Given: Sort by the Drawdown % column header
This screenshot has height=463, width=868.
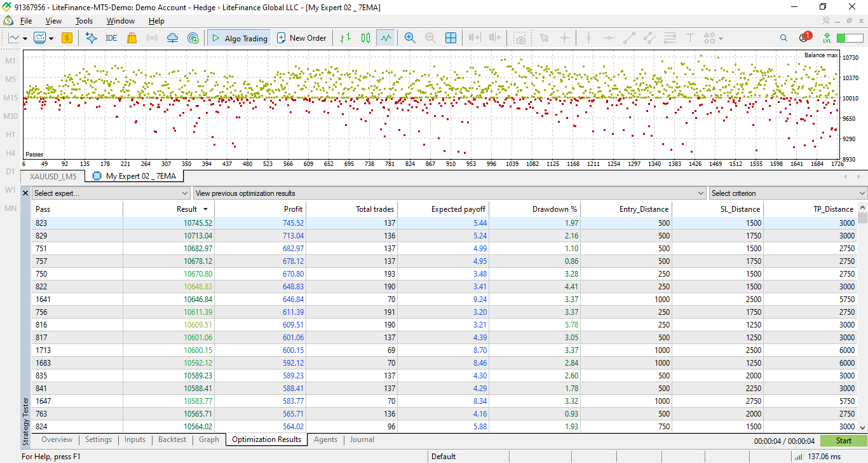Looking at the screenshot, I should pos(534,209).
